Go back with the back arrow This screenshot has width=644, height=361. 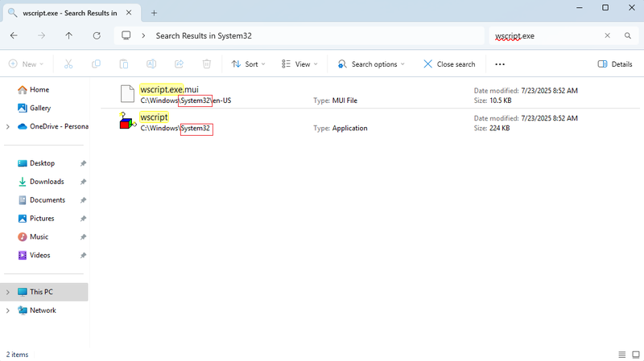coord(14,35)
